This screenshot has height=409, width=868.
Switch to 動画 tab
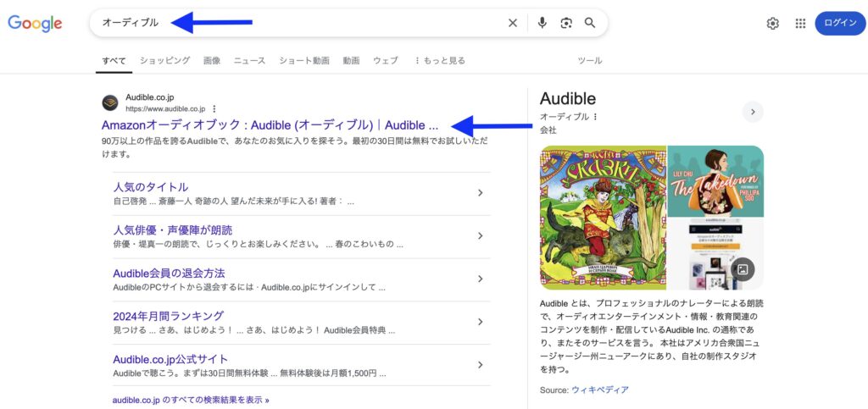[x=351, y=61]
